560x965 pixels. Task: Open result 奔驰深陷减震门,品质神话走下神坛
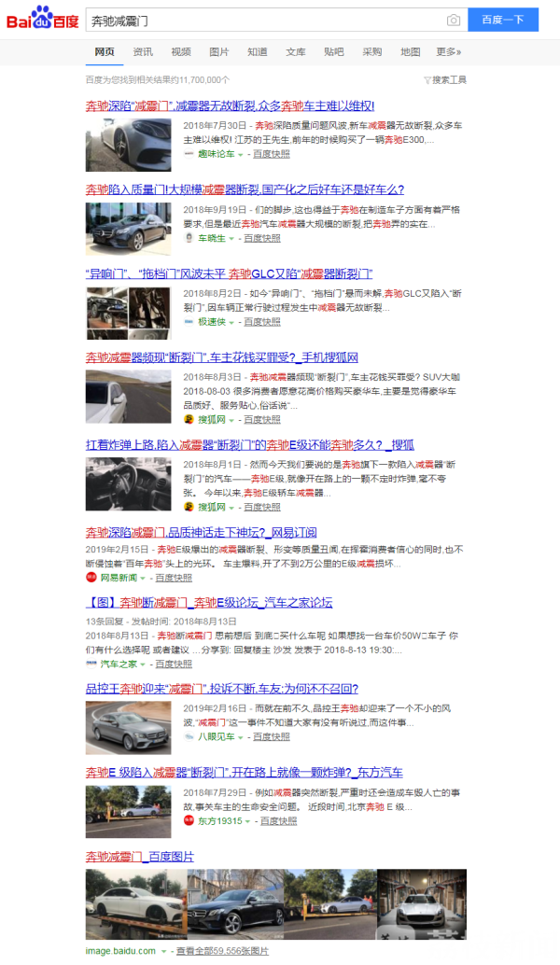click(x=202, y=532)
